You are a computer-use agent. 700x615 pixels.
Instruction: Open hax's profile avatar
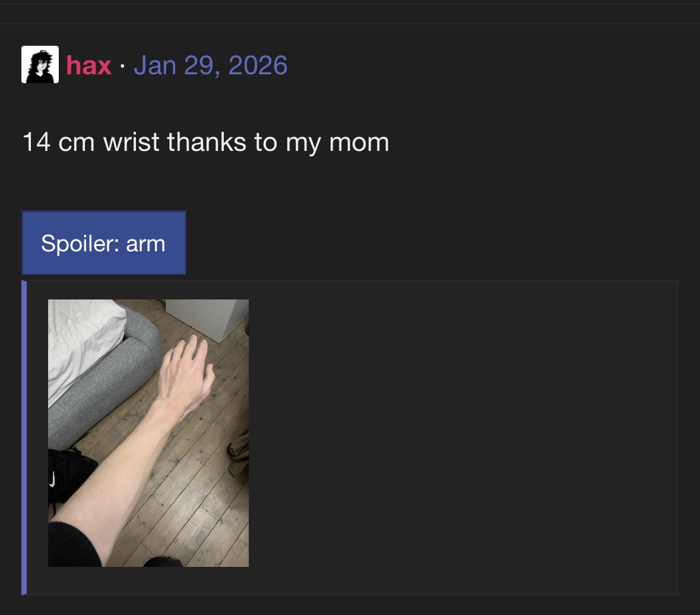[40, 64]
